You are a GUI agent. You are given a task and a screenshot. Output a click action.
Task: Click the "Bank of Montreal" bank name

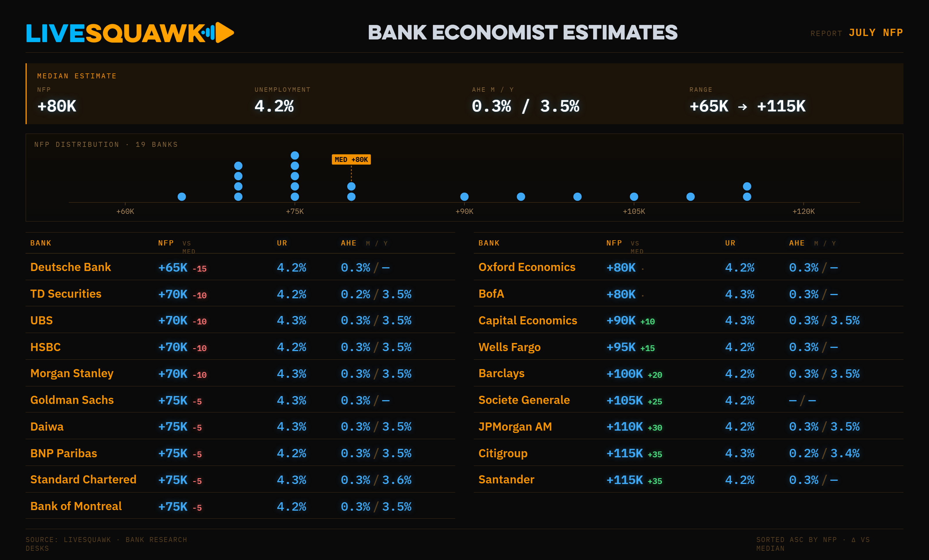[76, 506]
